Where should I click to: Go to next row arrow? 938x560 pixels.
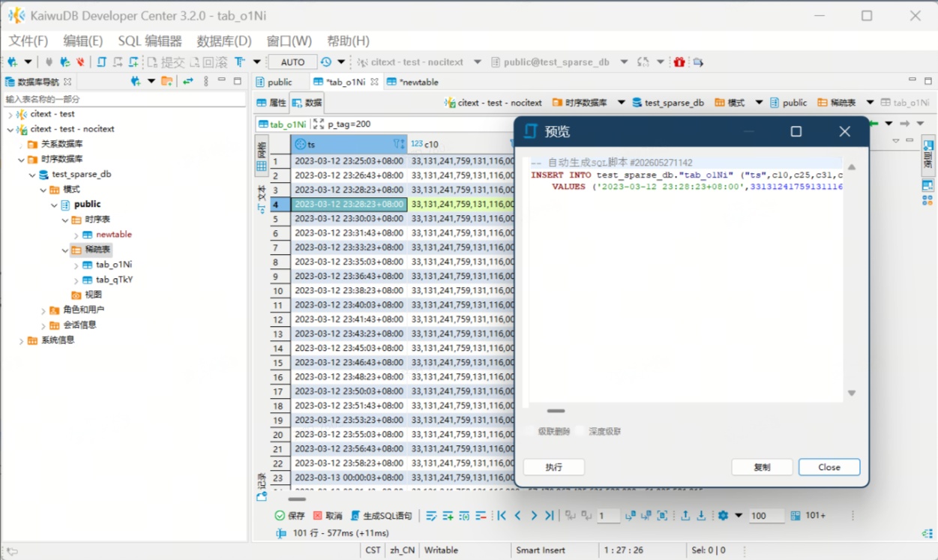click(x=534, y=516)
